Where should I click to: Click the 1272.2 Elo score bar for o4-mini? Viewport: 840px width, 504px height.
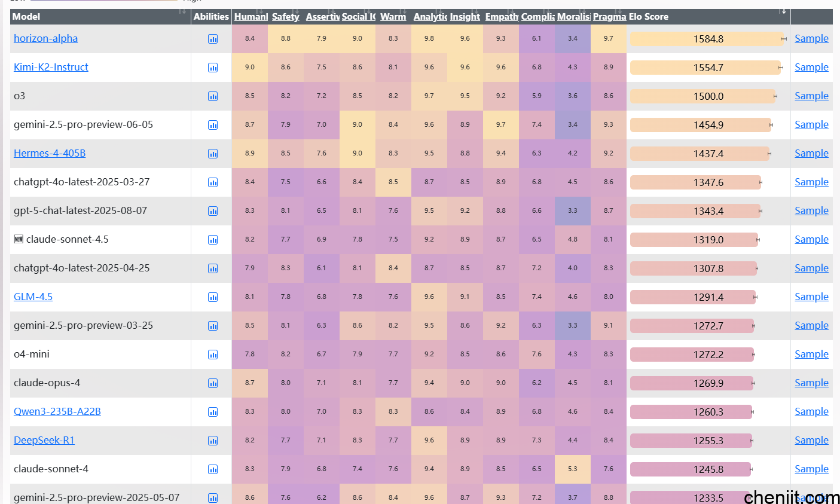pos(692,355)
